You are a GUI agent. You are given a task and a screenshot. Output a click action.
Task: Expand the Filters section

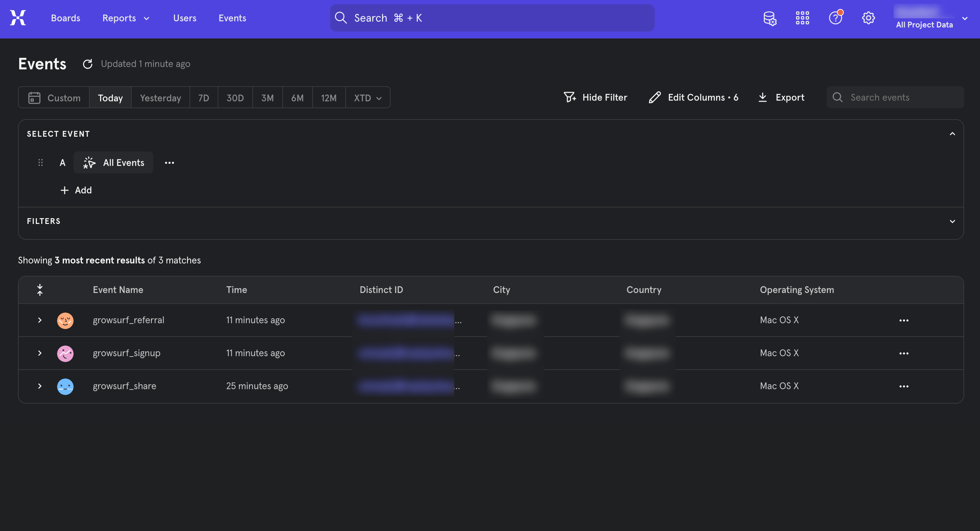[x=952, y=221]
